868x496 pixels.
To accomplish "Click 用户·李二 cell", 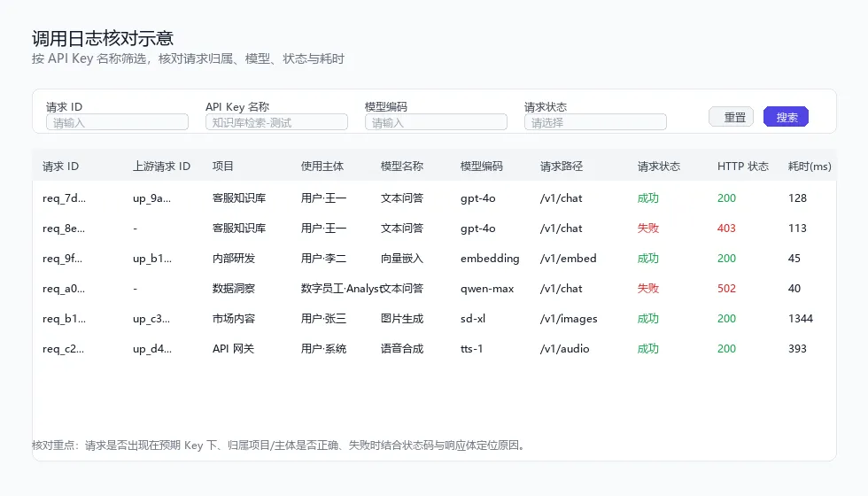I will (324, 259).
